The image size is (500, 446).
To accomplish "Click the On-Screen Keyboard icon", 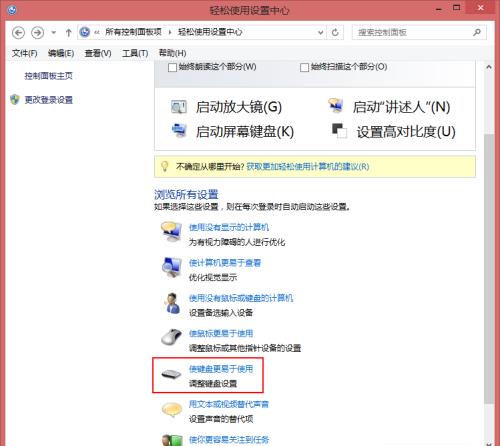I will click(179, 130).
